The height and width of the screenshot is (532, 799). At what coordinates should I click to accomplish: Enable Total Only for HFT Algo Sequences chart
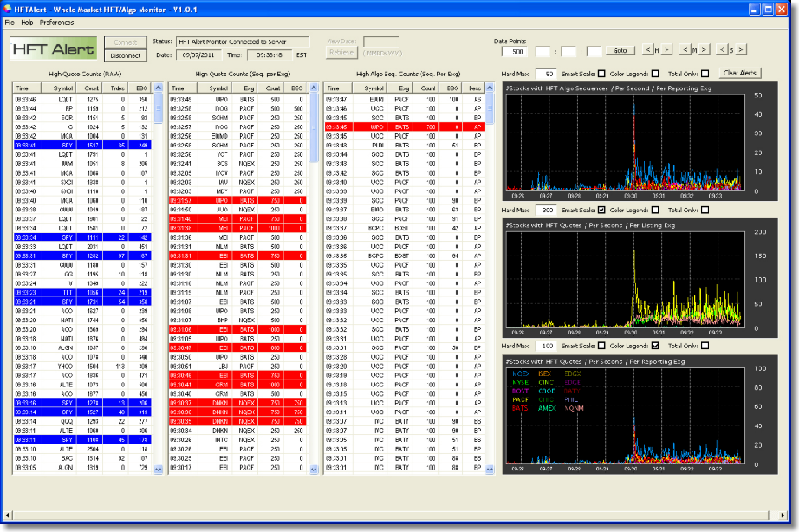tap(705, 74)
